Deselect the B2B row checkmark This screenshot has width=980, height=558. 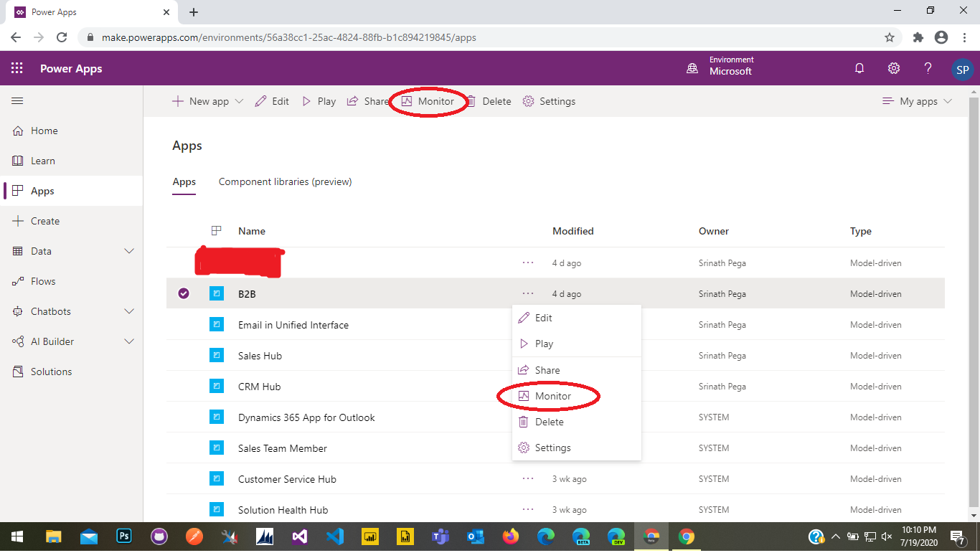click(x=184, y=293)
